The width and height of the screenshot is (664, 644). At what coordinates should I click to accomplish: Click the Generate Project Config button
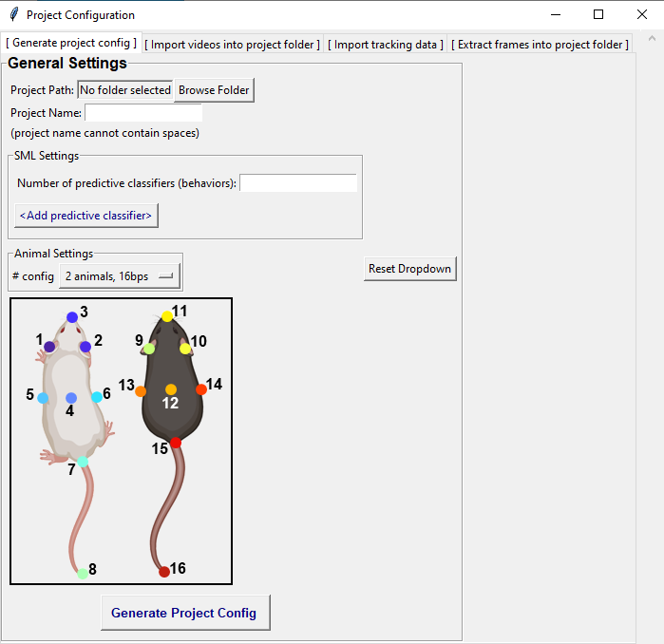click(185, 613)
